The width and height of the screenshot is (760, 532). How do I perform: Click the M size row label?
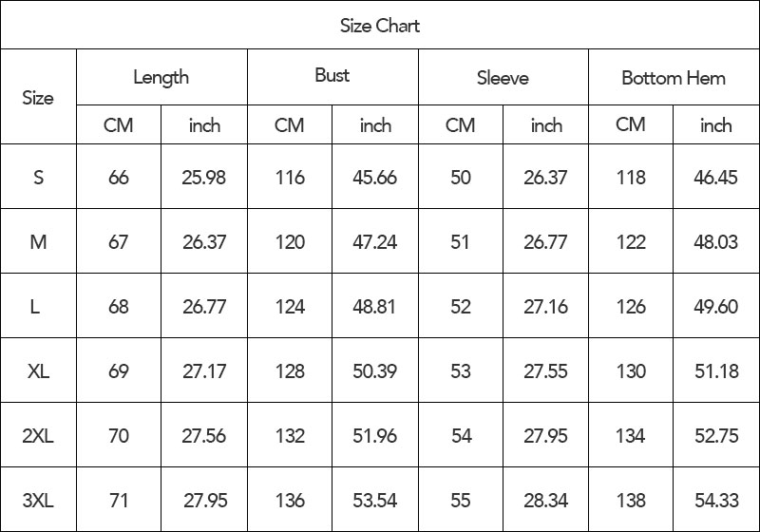(38, 242)
